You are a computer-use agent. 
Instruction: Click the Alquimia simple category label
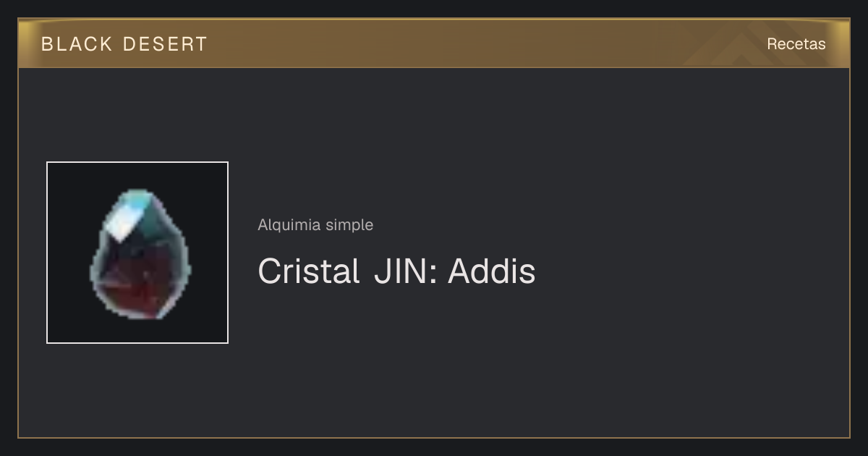[315, 225]
